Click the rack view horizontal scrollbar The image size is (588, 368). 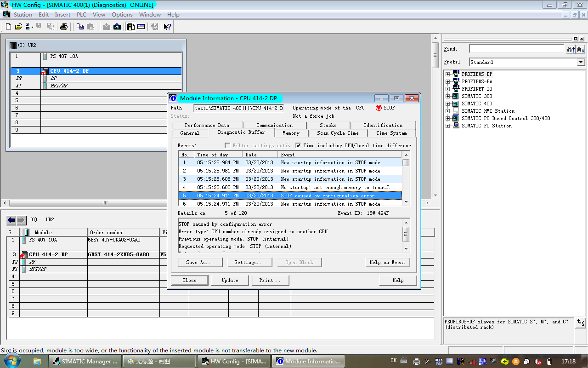tap(216, 203)
